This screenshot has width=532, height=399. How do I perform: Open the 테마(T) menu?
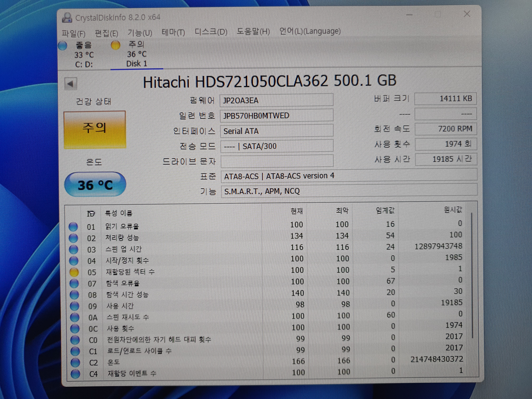173,32
